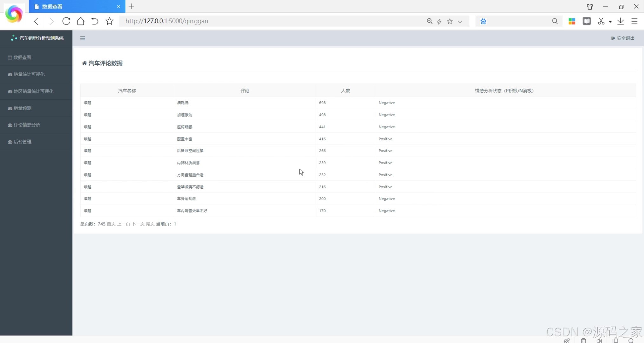Click the 尾页 pagination link
This screenshot has height=343, width=644.
click(x=150, y=224)
